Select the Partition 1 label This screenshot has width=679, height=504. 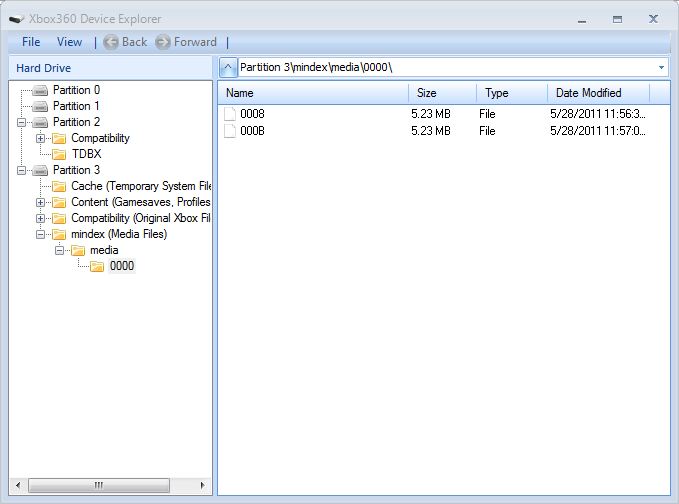pos(76,106)
